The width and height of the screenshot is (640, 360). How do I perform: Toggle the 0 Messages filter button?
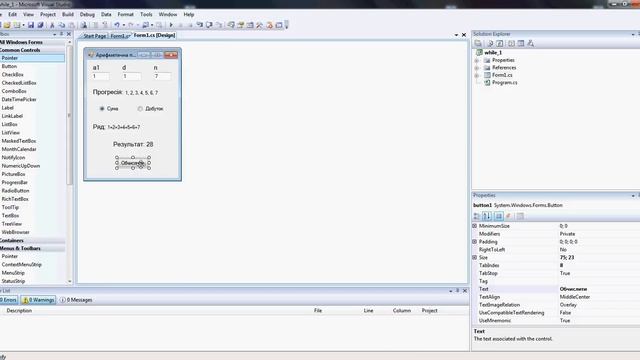76,300
